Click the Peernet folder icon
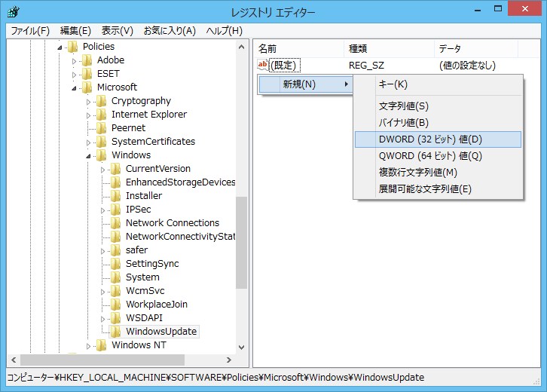 coord(102,127)
